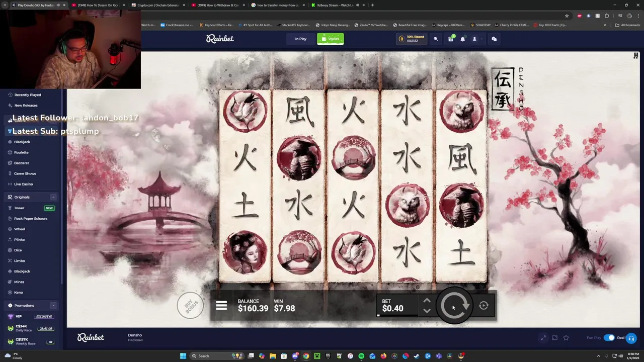Open the 10% Boost timer widget
This screenshot has width=644, height=362.
tap(411, 39)
